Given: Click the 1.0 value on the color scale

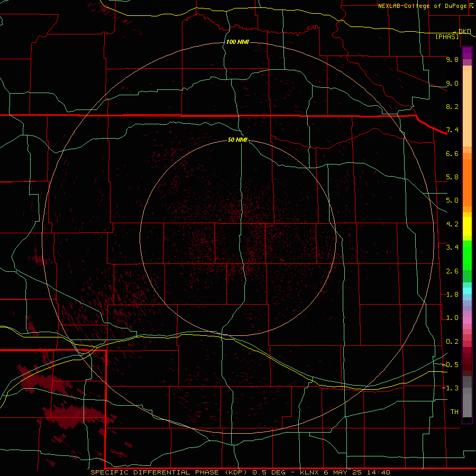Looking at the screenshot, I should click(x=452, y=318).
